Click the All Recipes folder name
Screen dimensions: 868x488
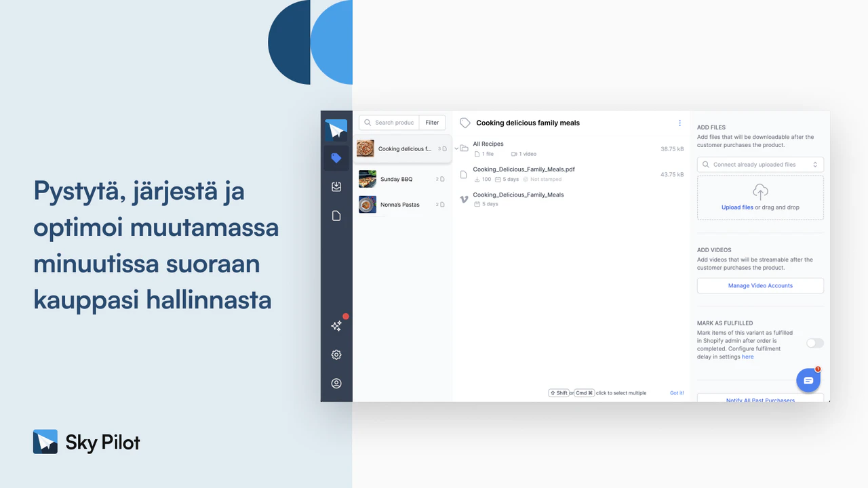coord(488,144)
